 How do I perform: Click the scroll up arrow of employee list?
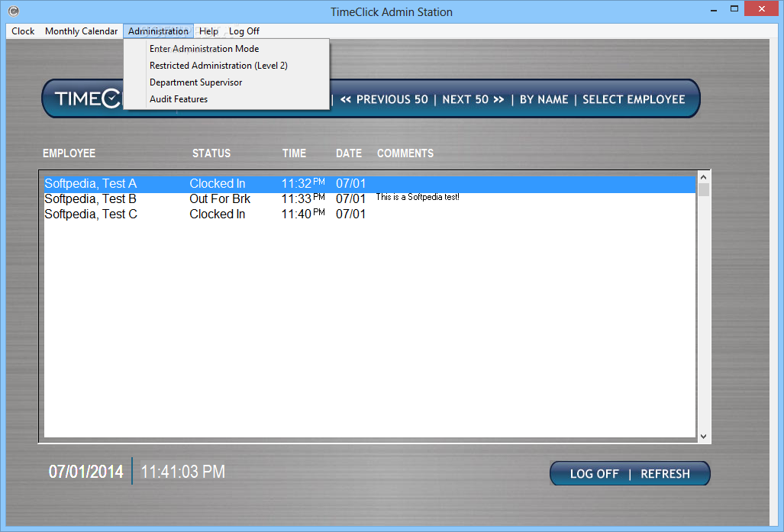tap(704, 177)
